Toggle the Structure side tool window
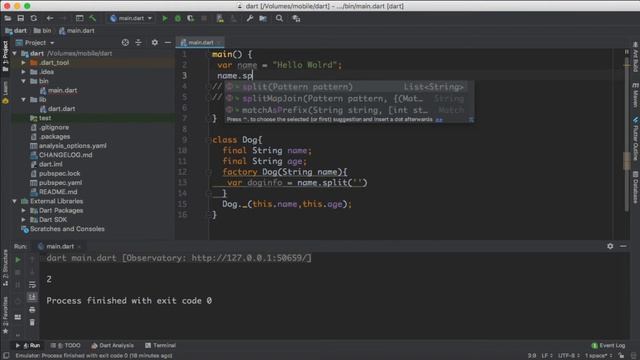Image resolution: width=640 pixels, height=360 pixels. 5,267
